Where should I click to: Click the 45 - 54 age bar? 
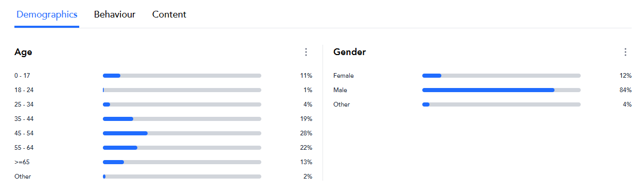[182, 133]
